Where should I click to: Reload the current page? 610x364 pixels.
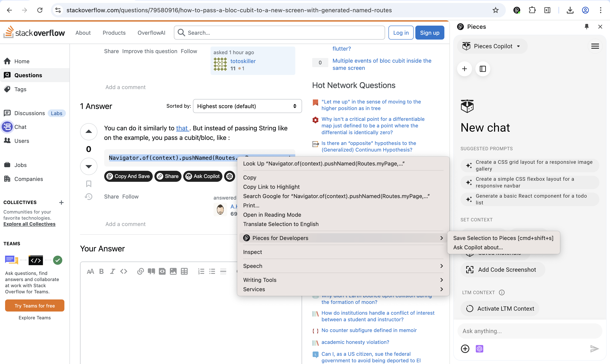click(40, 10)
